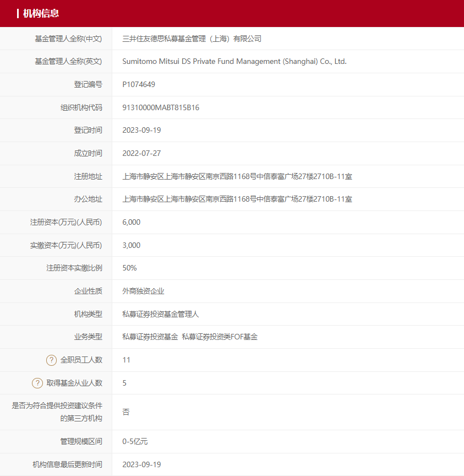
Task: Click the label 登记时间
Action: [x=88, y=130]
